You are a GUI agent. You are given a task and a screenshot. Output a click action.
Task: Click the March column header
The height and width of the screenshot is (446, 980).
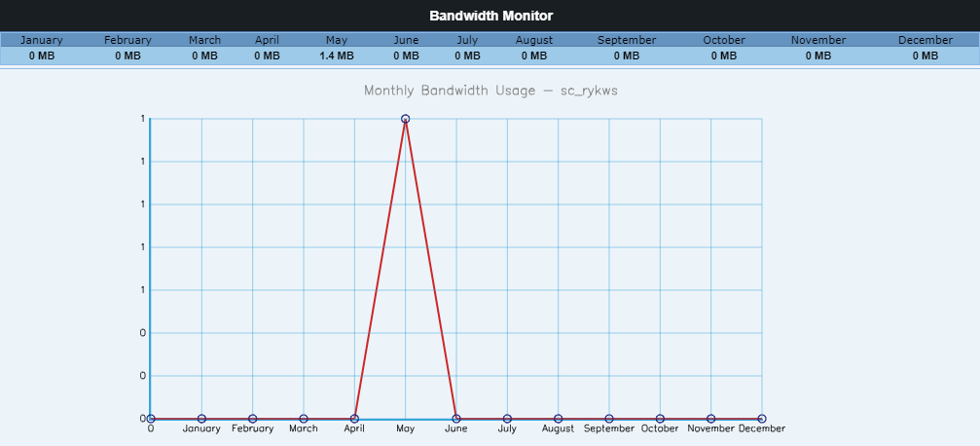205,40
